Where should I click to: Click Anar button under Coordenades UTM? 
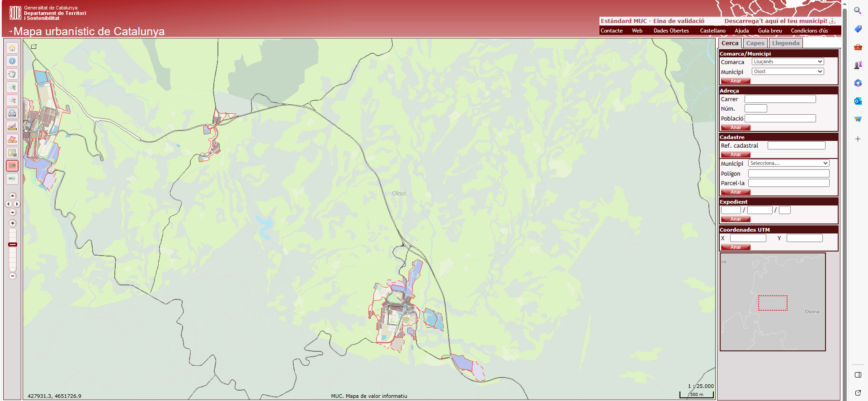pos(736,247)
